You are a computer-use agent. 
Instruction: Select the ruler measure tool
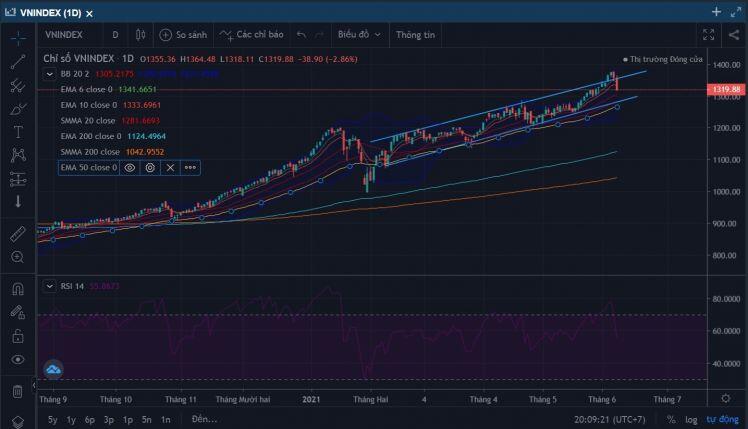click(x=18, y=234)
